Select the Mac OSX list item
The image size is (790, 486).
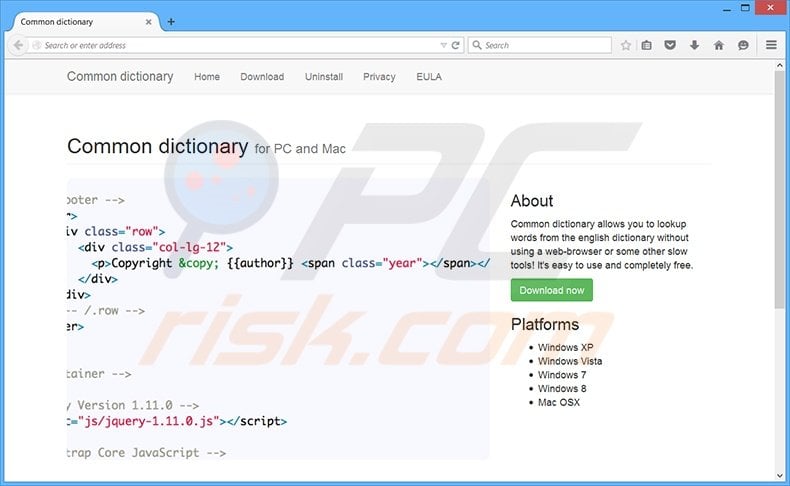click(x=559, y=402)
